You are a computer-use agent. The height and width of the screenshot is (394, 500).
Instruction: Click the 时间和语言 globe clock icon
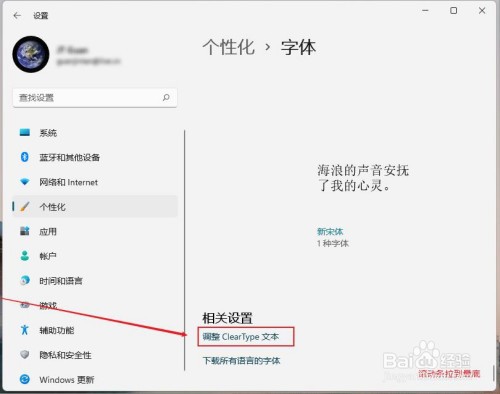(25, 280)
